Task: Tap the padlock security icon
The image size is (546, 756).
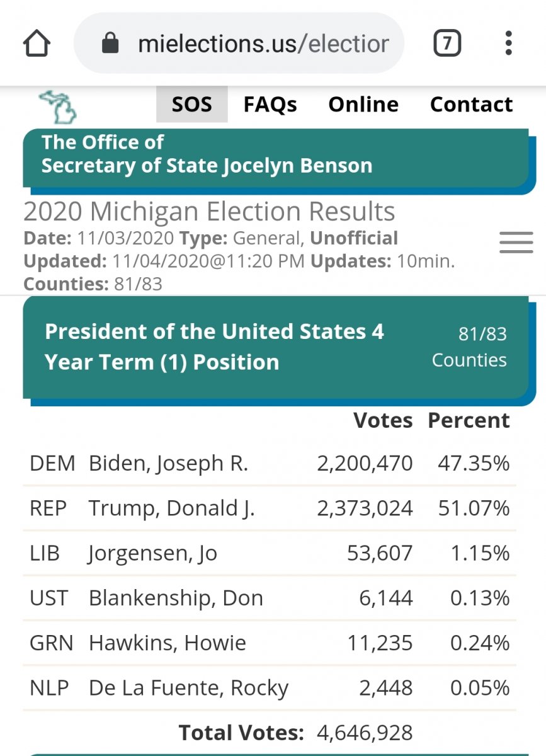Action: click(111, 44)
